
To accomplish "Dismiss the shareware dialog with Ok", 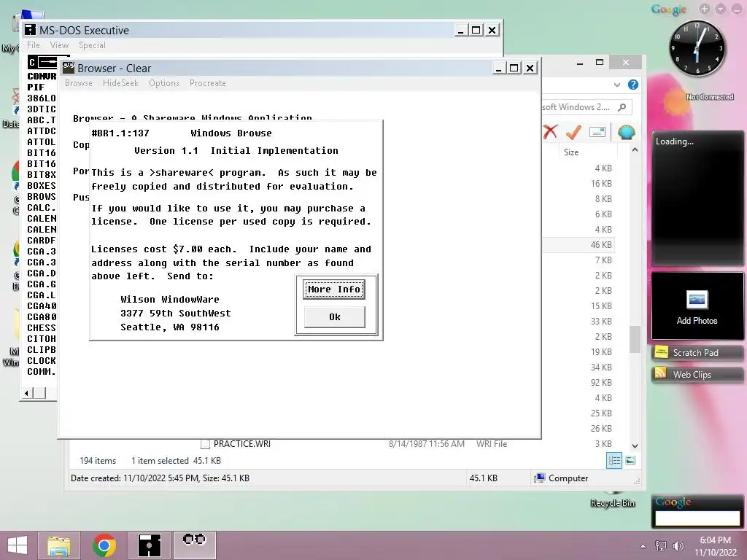I will [x=334, y=317].
